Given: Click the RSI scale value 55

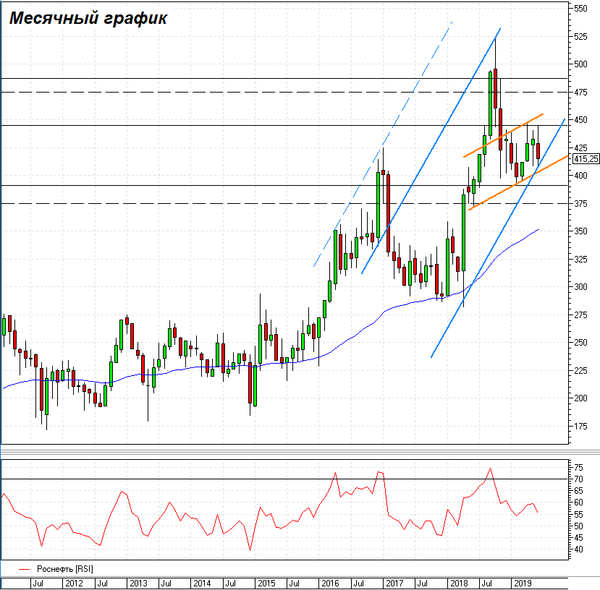Looking at the screenshot, I should point(579,514).
